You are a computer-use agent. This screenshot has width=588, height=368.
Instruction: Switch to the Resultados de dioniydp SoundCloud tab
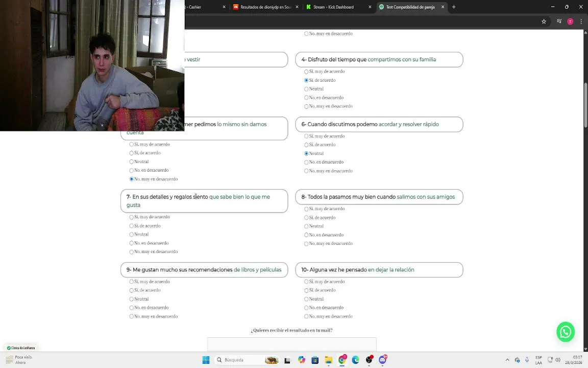[x=265, y=7]
